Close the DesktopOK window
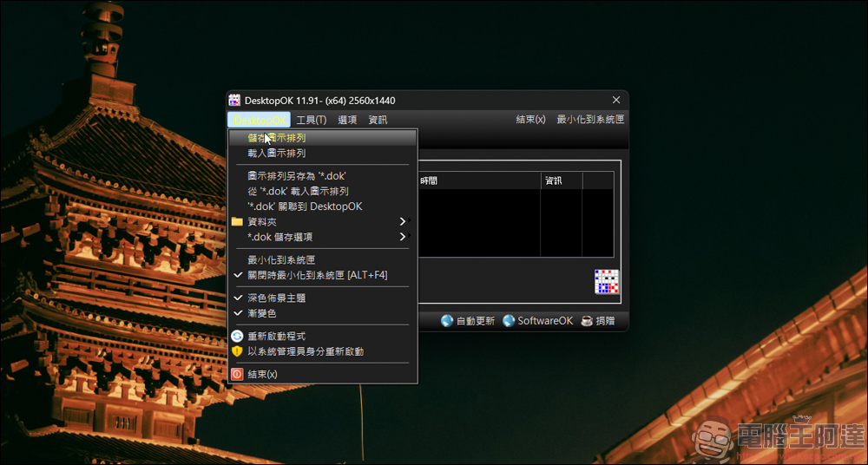Viewport: 868px width, 465px height. click(x=616, y=100)
